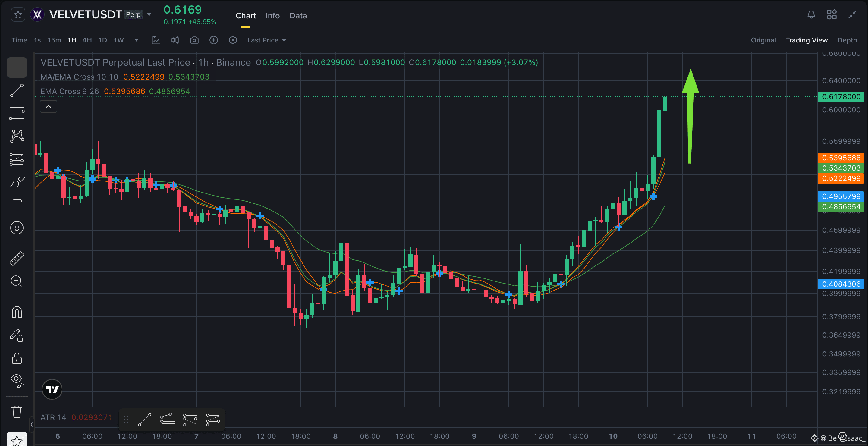Viewport: 868px width, 446px height.
Task: Click the blue 0.4084306 price label
Action: click(841, 284)
